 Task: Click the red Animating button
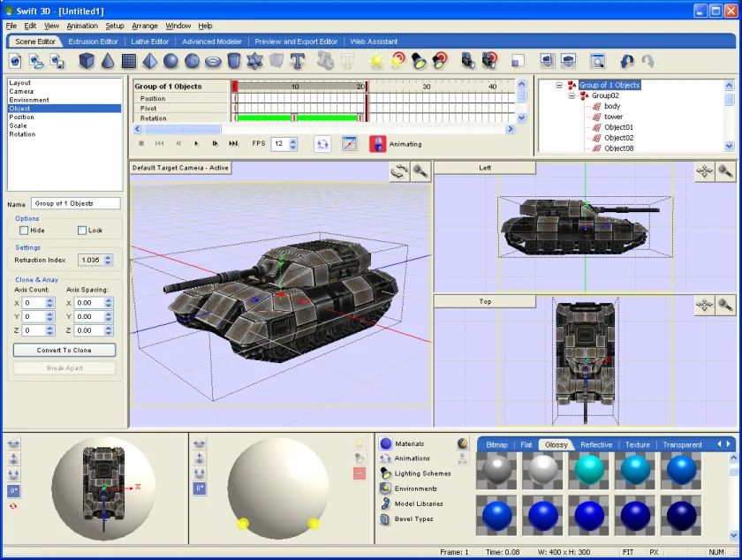[x=378, y=144]
